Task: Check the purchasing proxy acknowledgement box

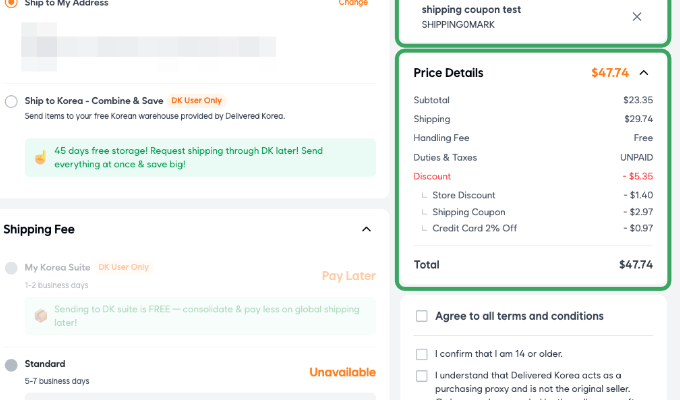Action: [x=422, y=376]
